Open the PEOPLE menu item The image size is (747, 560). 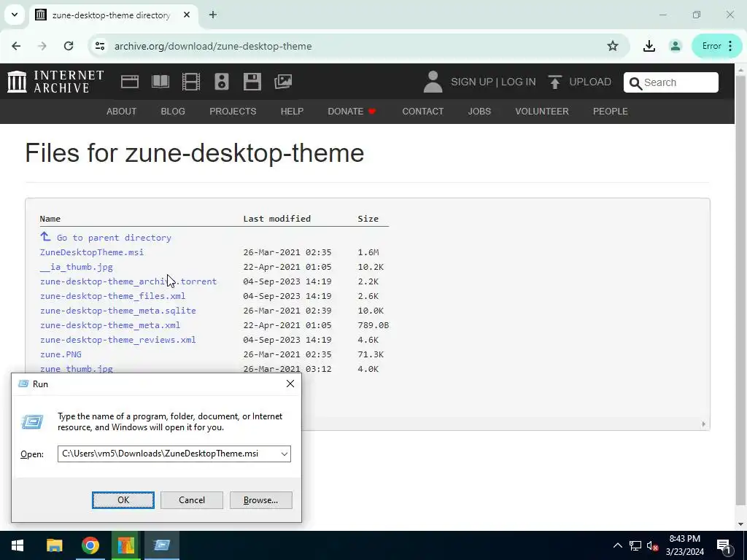pyautogui.click(x=611, y=112)
